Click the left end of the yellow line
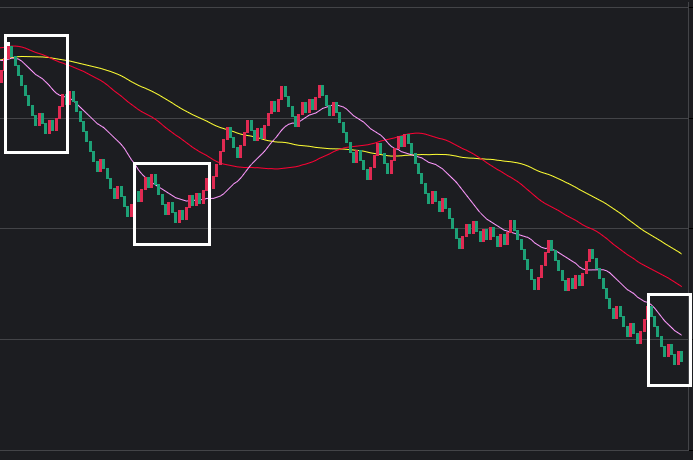Viewport: 693px width, 460px height. [x=2, y=60]
